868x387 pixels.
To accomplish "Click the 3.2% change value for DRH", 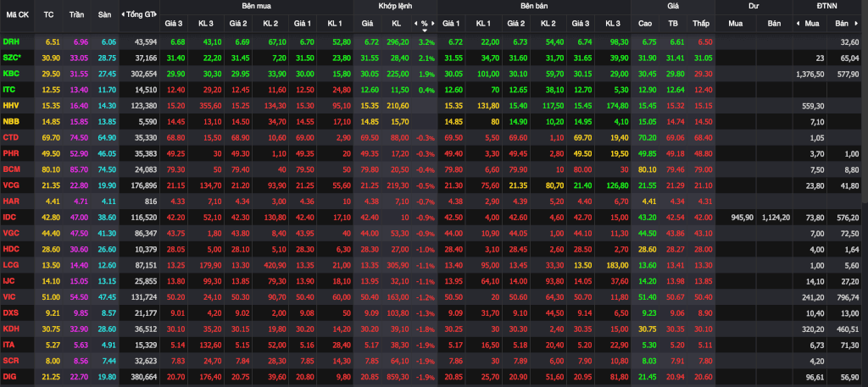I will (x=427, y=42).
